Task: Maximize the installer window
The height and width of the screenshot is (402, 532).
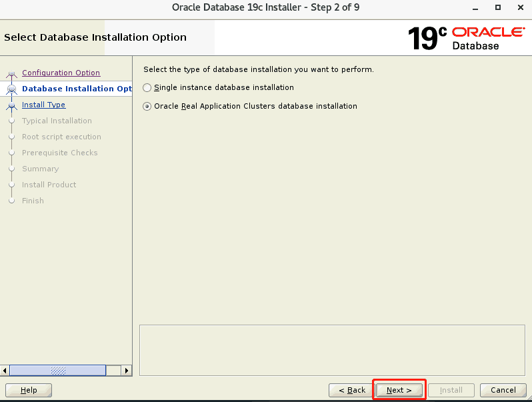Action: pos(498,7)
